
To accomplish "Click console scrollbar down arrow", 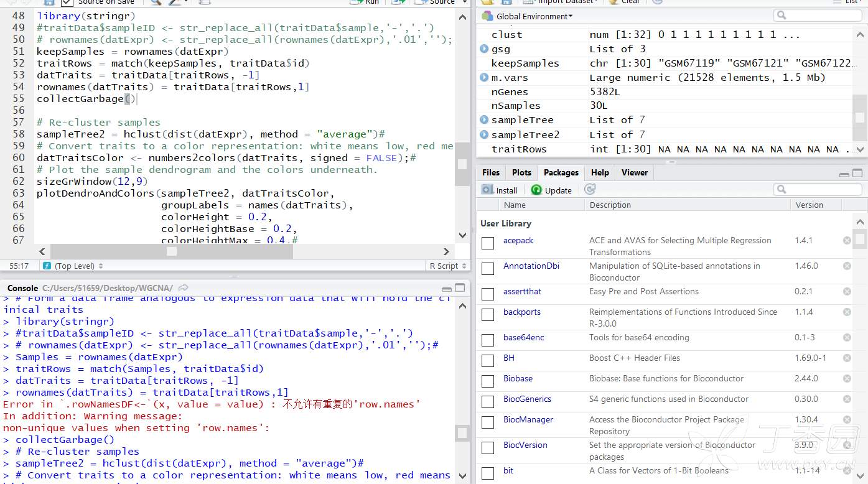I will 462,477.
